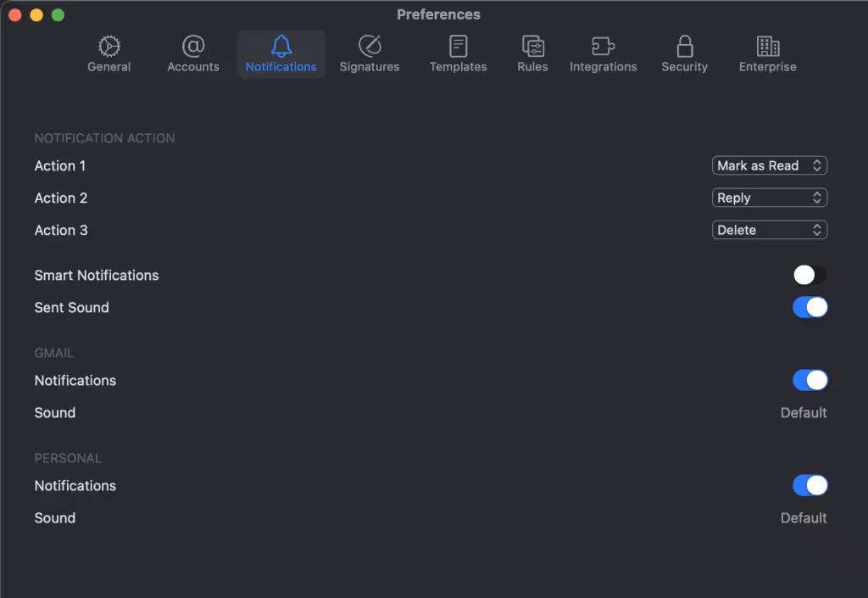Change Personal sound from Default
This screenshot has height=598, width=868.
coord(804,517)
